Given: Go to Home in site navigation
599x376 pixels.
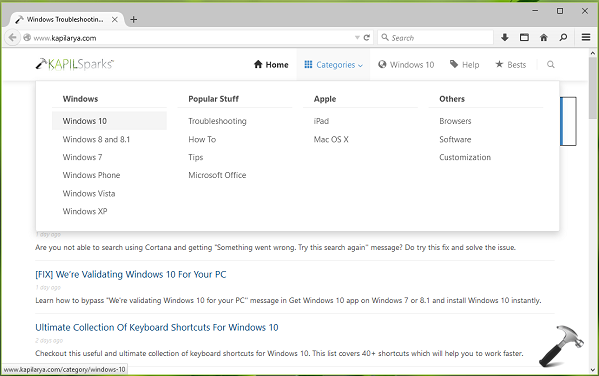Looking at the screenshot, I should (x=271, y=65).
